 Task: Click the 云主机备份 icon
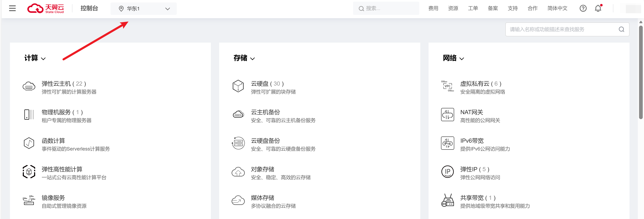(238, 115)
